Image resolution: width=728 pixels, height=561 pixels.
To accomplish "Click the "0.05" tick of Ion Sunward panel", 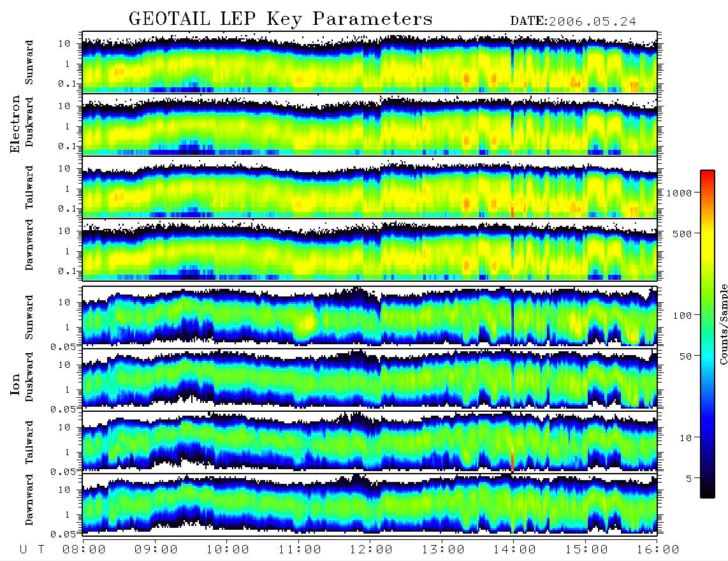I will [x=63, y=346].
